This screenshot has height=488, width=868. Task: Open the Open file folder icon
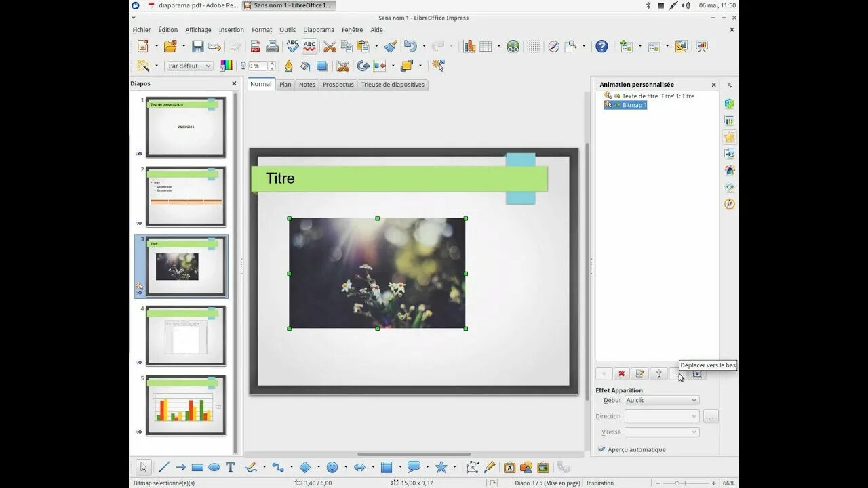(x=170, y=46)
